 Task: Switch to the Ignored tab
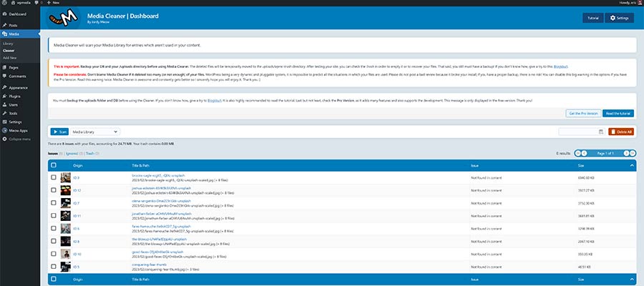tap(72, 153)
